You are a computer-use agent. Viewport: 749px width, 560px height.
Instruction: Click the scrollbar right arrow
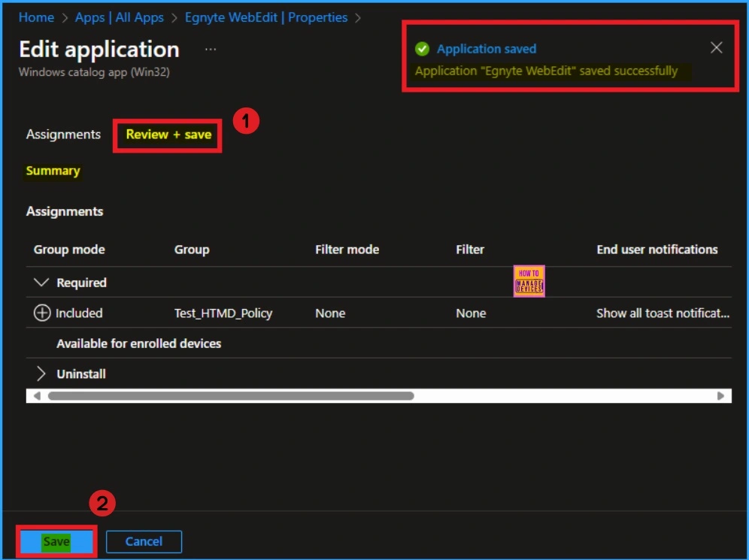tap(720, 396)
